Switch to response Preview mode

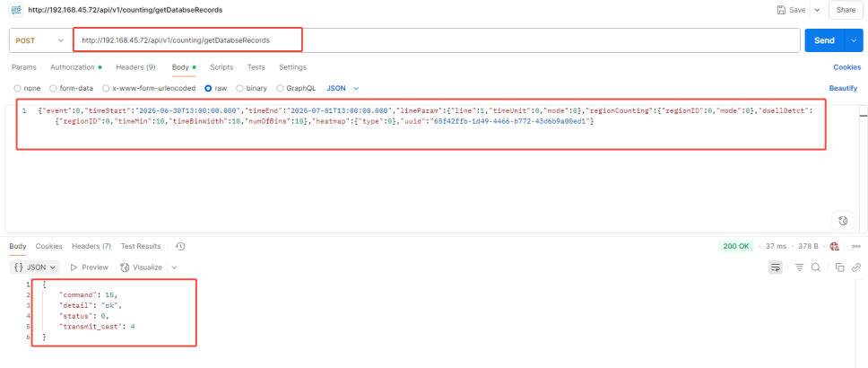[x=89, y=267]
